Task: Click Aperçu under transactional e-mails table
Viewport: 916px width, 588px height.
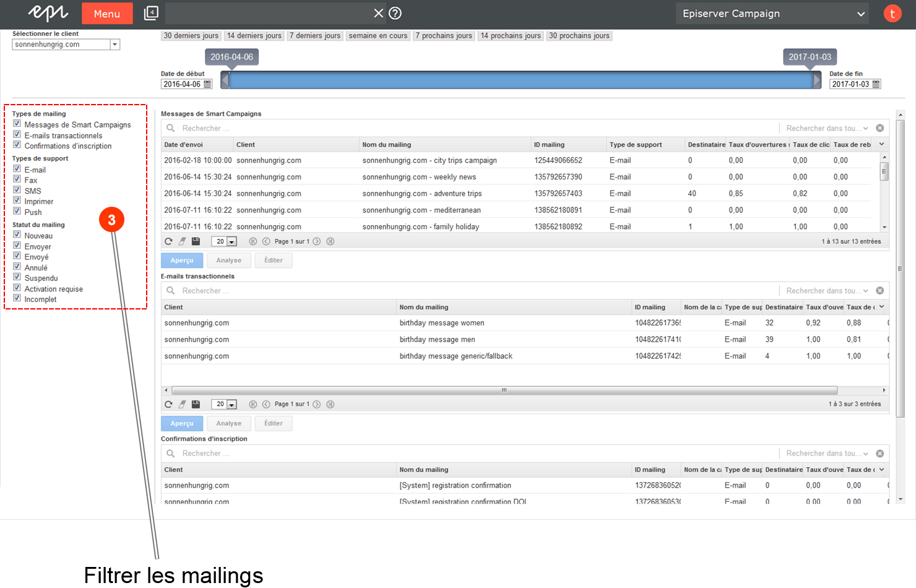Action: pyautogui.click(x=182, y=423)
